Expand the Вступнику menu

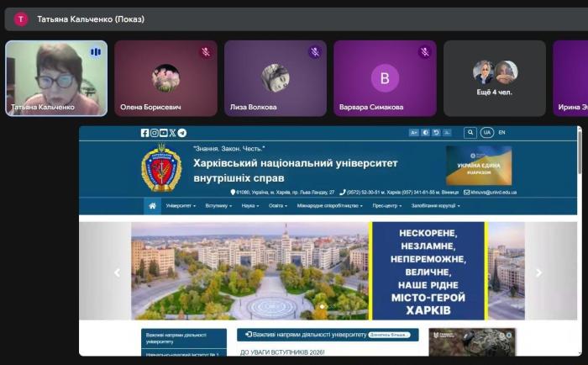point(218,206)
